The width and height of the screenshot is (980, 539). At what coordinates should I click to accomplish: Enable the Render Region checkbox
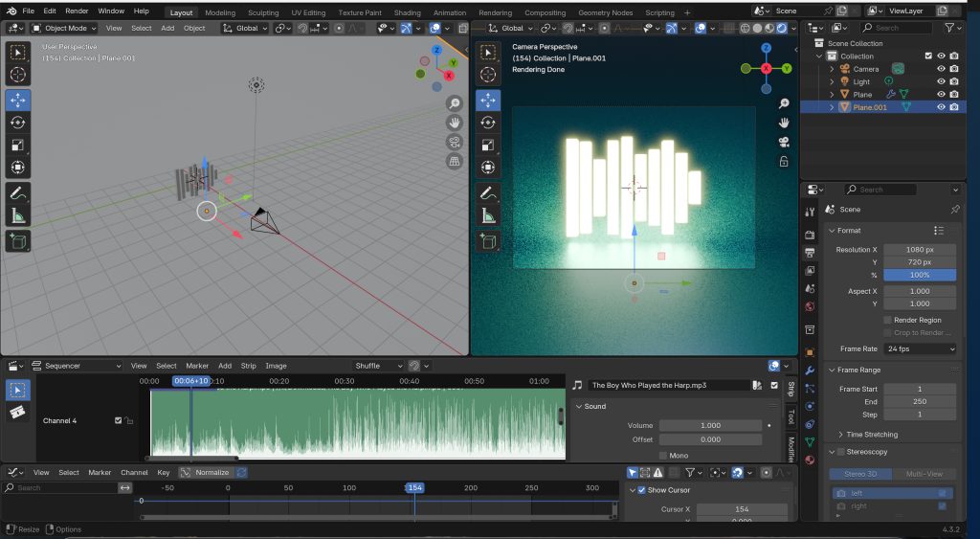[x=888, y=320]
